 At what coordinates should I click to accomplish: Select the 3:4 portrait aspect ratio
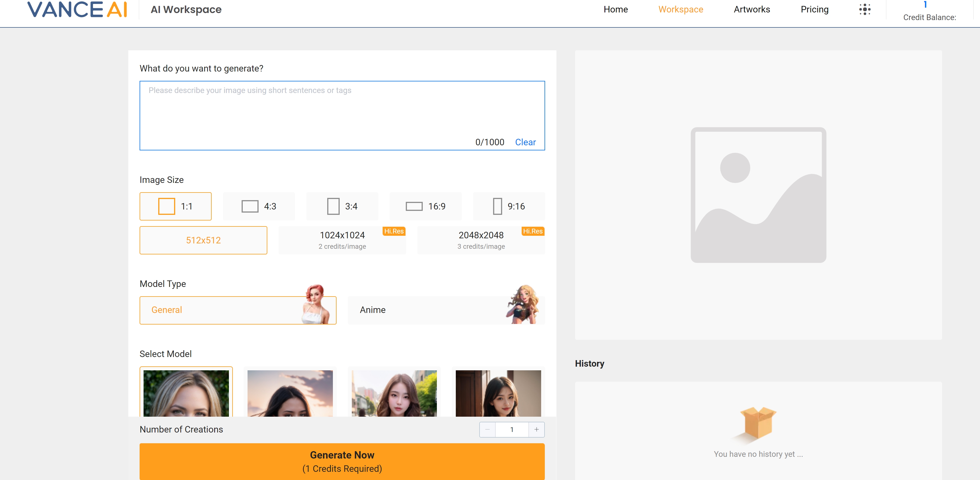click(342, 206)
